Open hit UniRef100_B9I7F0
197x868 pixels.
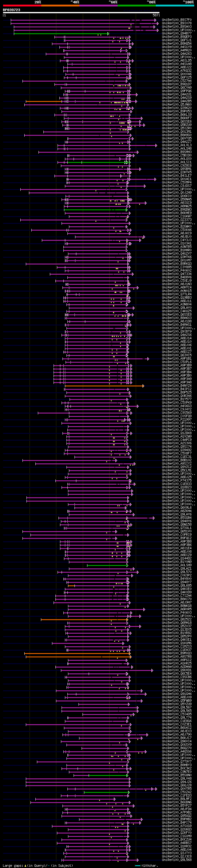(177, 20)
